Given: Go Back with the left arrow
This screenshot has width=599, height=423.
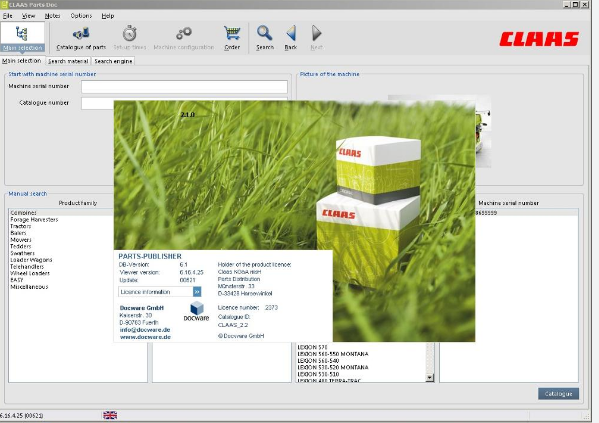Looking at the screenshot, I should pos(291,37).
